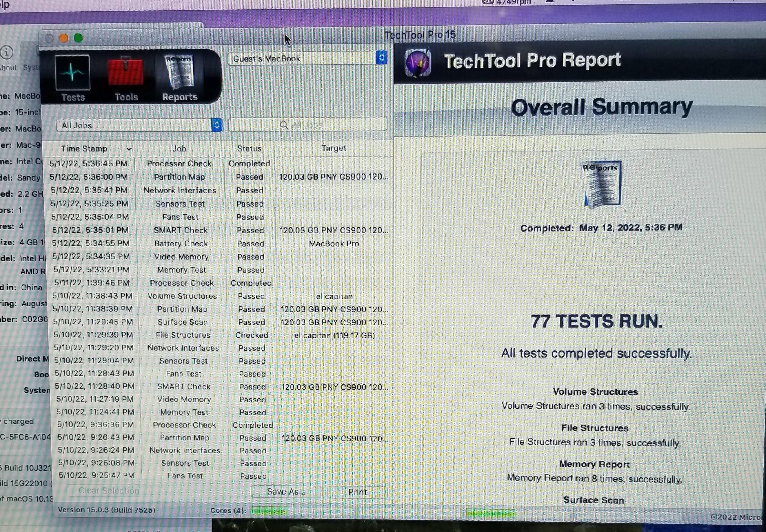Viewport: 766px width, 532px height.
Task: Sort by the Status column header
Action: [249, 149]
